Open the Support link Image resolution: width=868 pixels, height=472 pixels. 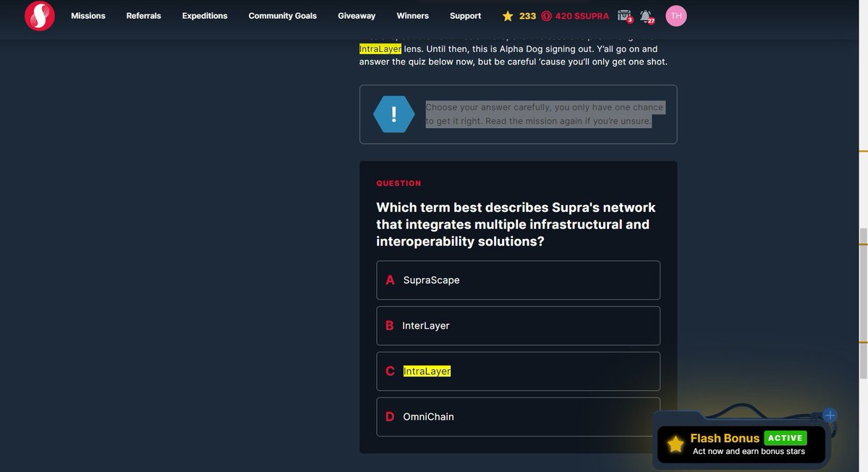(x=465, y=15)
